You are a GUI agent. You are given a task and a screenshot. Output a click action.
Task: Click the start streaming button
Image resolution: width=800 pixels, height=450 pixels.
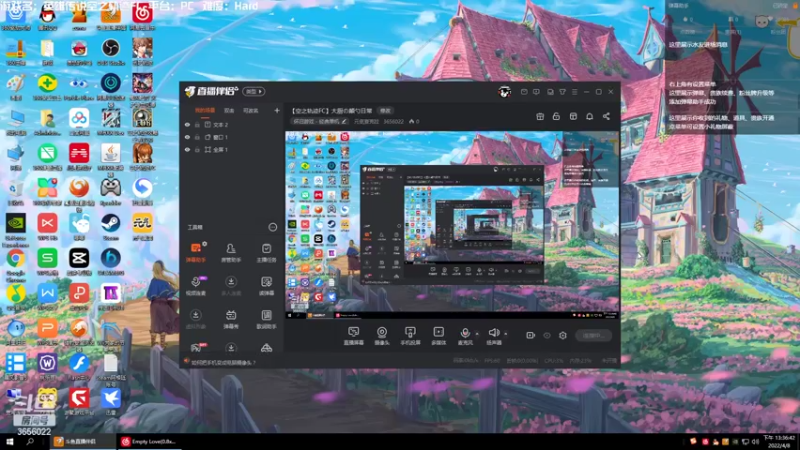(593, 335)
